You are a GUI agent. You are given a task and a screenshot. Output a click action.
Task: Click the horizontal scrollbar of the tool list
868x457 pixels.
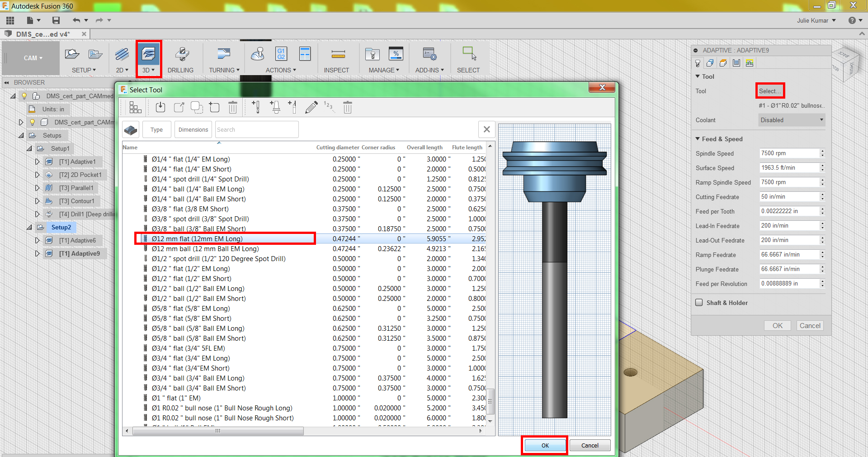click(x=218, y=431)
